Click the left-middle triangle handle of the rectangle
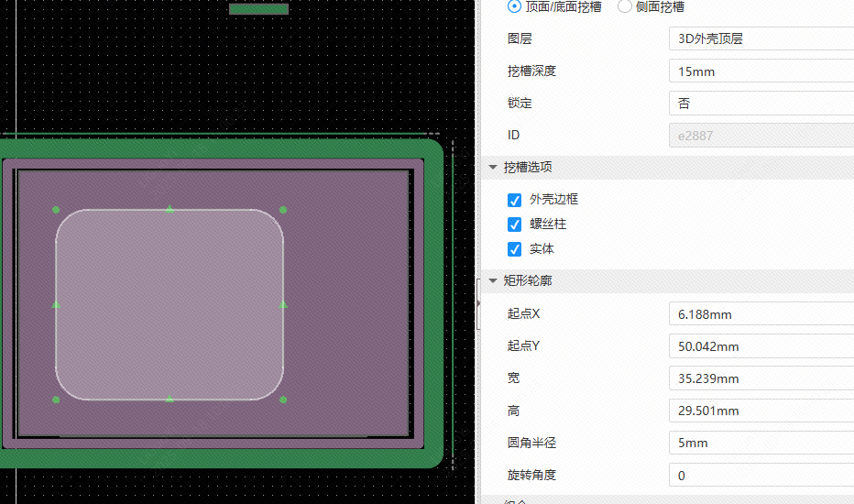This screenshot has width=854, height=504. 56,304
